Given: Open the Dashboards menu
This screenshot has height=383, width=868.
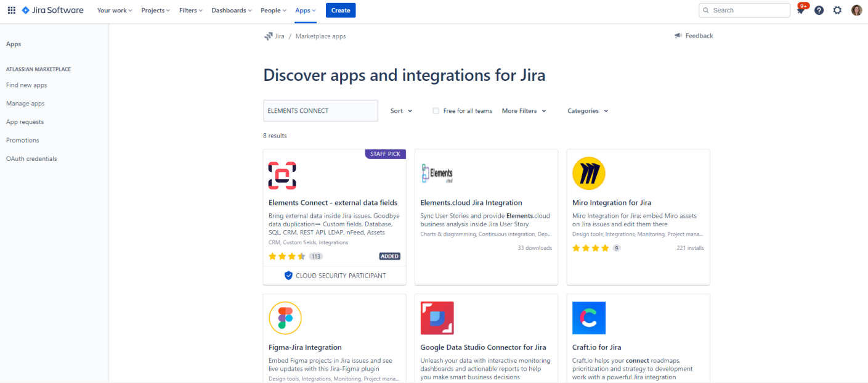Looking at the screenshot, I should tap(232, 10).
